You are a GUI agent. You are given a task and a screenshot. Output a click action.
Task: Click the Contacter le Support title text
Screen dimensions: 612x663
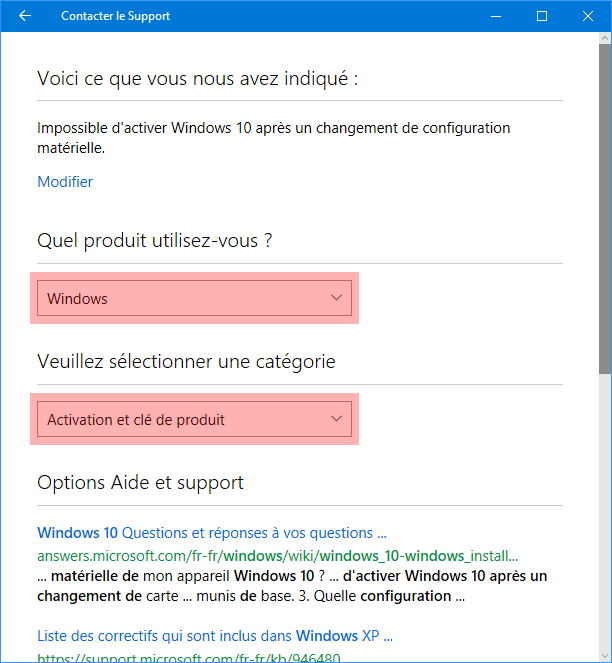click(115, 16)
